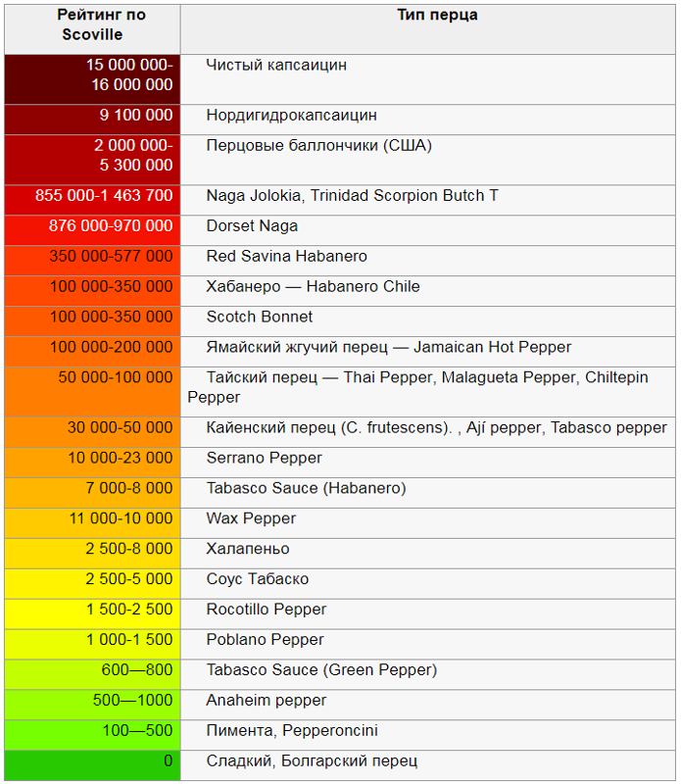681x784 pixels.
Task: Select the '7 000-8 000' rating cell
Action: coord(92,493)
